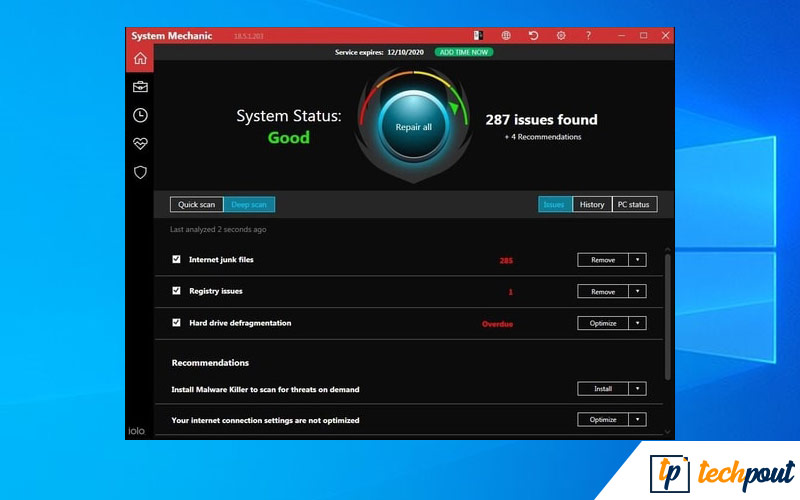Expand dropdown arrow beside Internet junk files Remove

[x=637, y=260]
